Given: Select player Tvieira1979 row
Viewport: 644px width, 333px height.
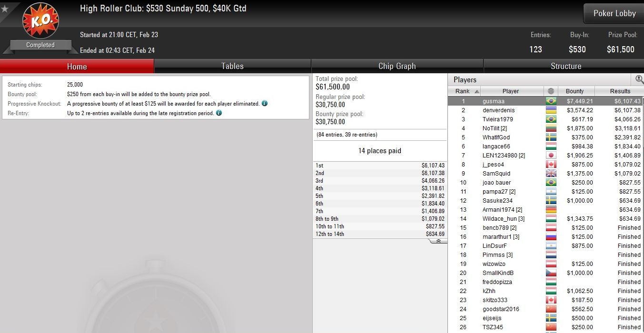Looking at the screenshot, I should (x=545, y=119).
